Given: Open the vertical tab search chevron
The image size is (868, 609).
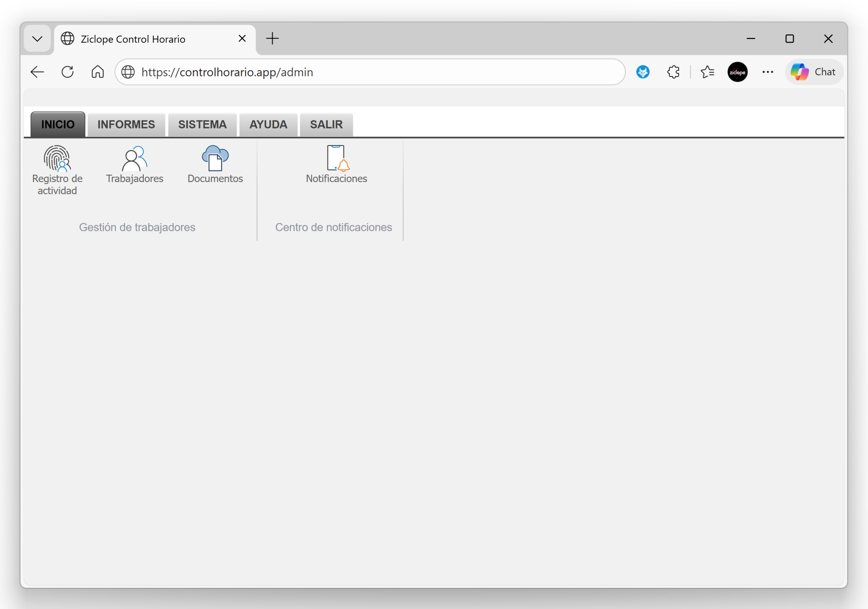Looking at the screenshot, I should (37, 38).
